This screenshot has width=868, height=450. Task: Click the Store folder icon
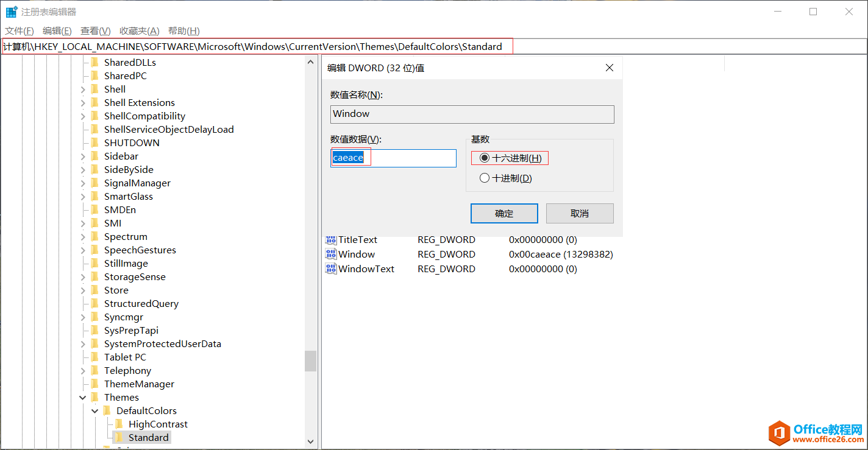pyautogui.click(x=94, y=290)
